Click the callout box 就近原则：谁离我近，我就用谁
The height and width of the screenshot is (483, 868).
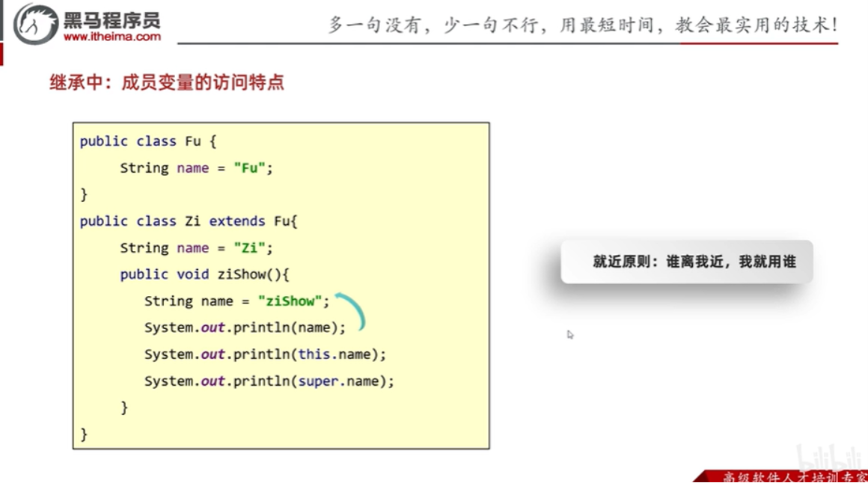point(686,262)
